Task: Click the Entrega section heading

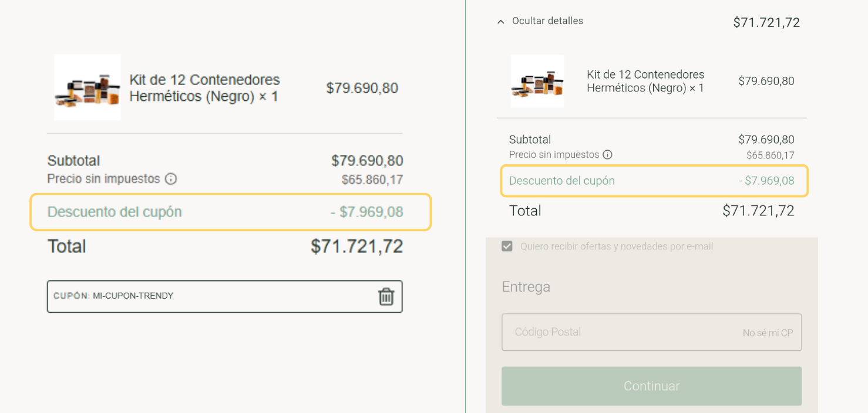Action: click(526, 287)
